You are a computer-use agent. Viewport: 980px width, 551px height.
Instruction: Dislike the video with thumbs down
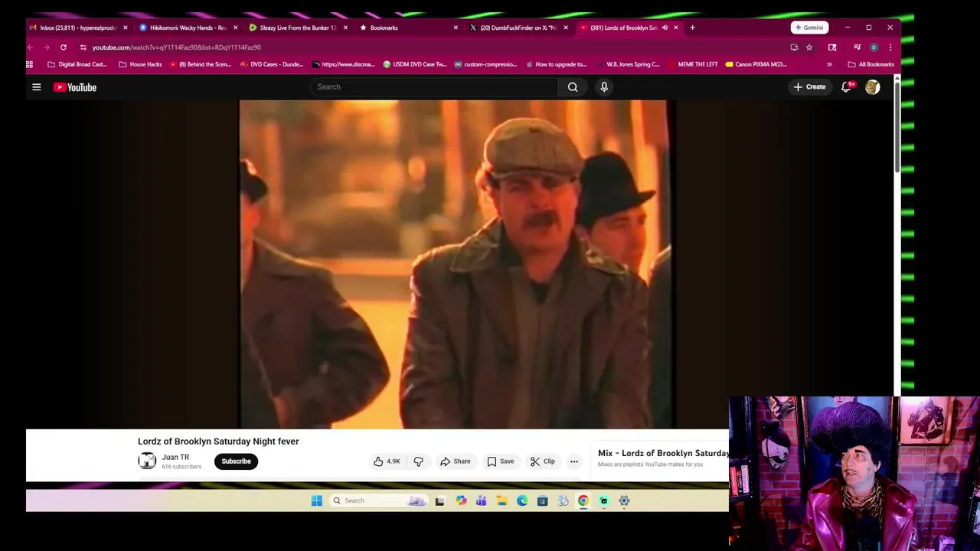click(418, 461)
